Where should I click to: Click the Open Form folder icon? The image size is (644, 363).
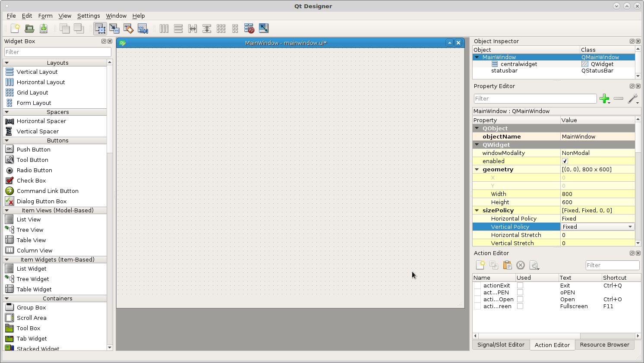pos(29,28)
